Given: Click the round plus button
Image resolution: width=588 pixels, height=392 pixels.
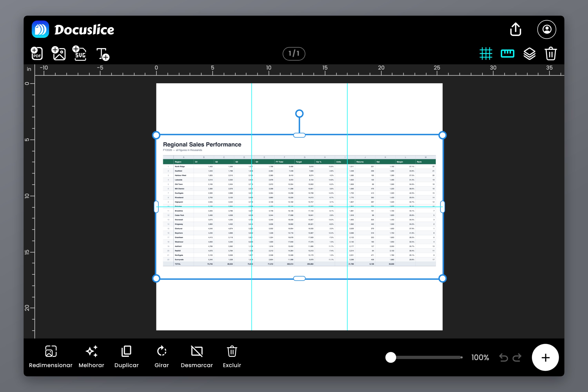Looking at the screenshot, I should [545, 358].
